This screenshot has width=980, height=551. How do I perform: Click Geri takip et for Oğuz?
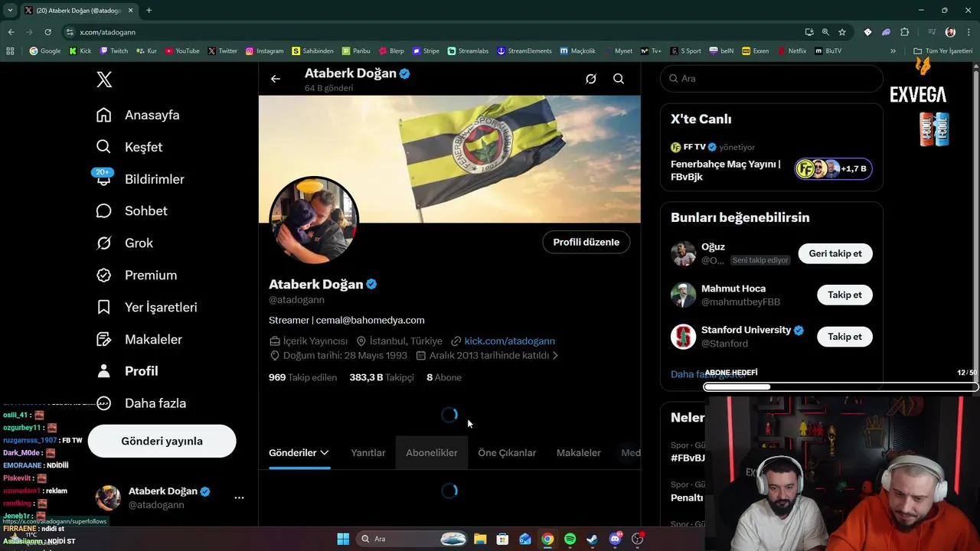(835, 253)
